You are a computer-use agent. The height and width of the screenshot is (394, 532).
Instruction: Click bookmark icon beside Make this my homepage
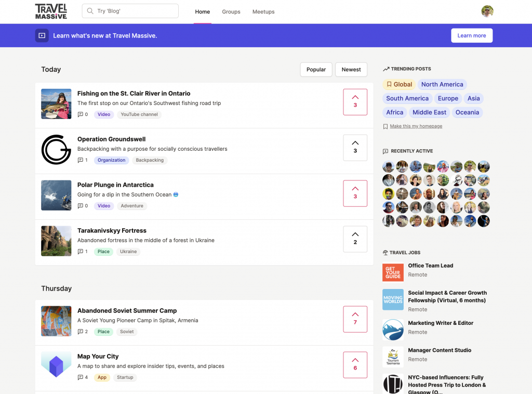click(x=385, y=127)
